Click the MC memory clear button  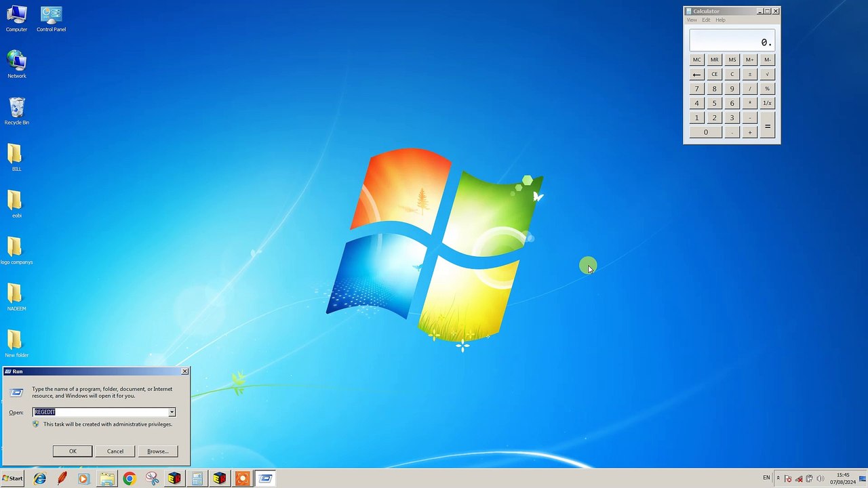point(696,60)
